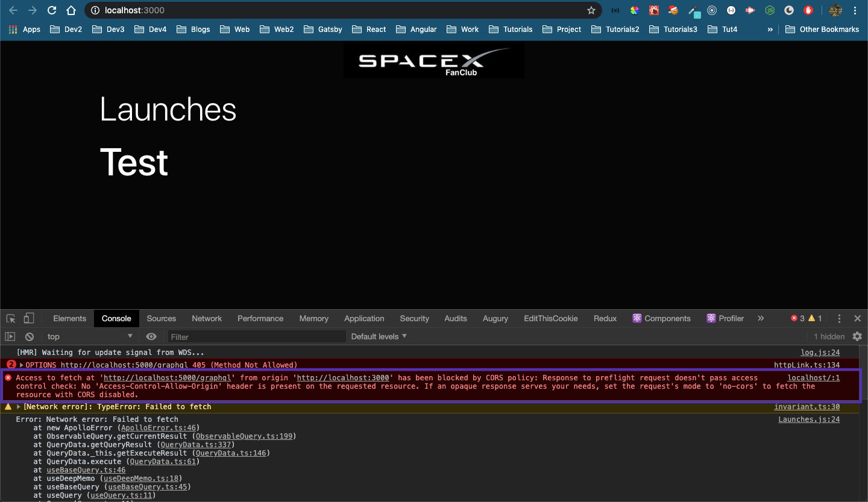The width and height of the screenshot is (868, 502).
Task: Open the Apps shortcut in bookmarks bar
Action: [25, 29]
